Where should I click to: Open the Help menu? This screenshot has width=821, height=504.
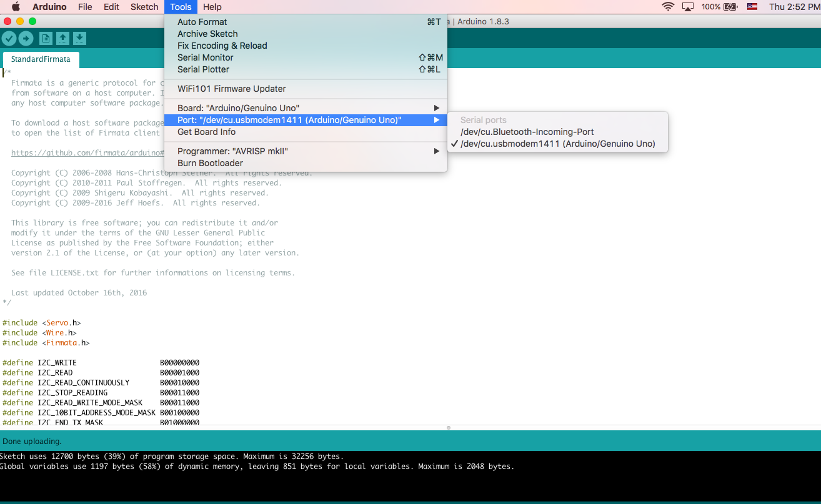coord(212,7)
